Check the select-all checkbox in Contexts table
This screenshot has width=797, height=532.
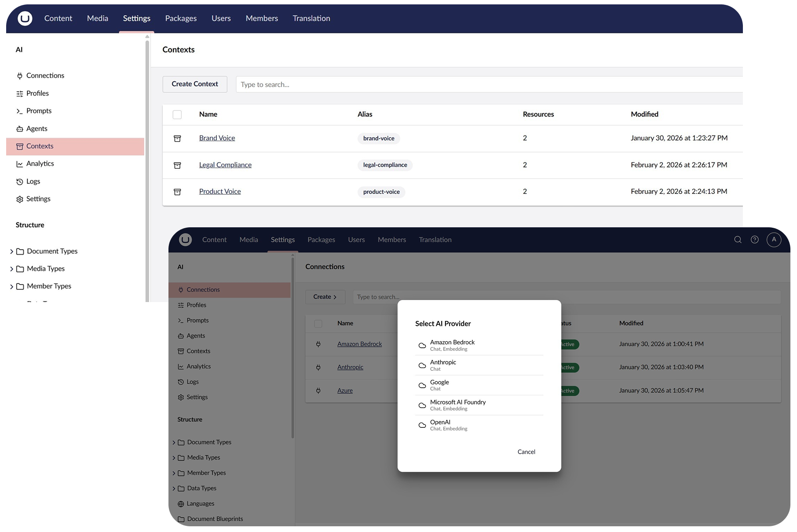pos(177,114)
